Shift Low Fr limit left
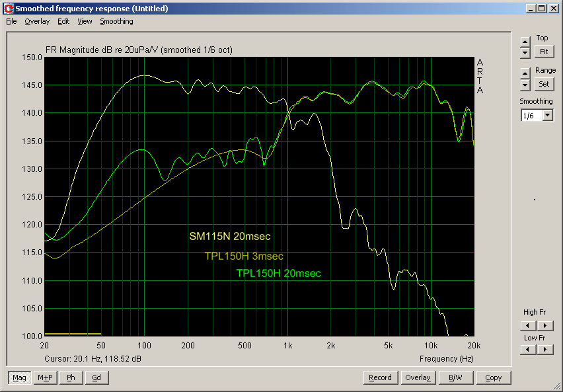 [x=528, y=349]
